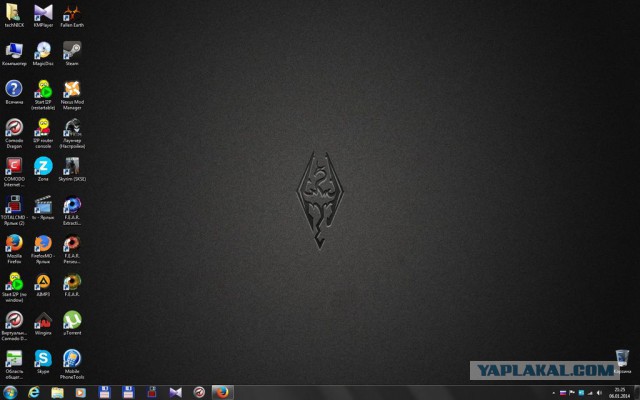Open the network signal tray icon
640x400 pixels.
coord(590,393)
